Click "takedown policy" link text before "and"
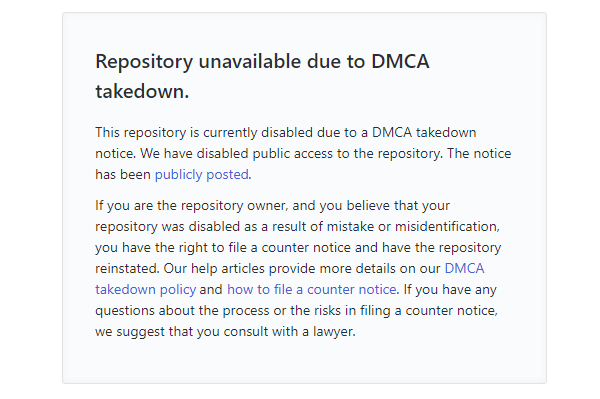The image size is (600, 399). [145, 290]
